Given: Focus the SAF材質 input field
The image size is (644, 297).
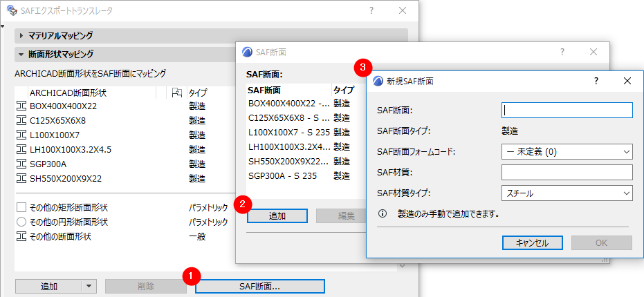Looking at the screenshot, I should pyautogui.click(x=567, y=172).
